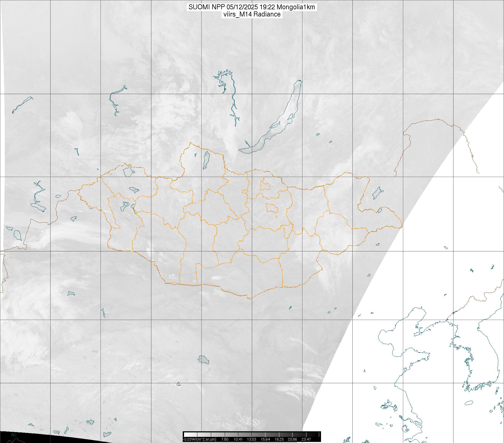Click the "23.47" color bar value
504x443 pixels.
[x=306, y=439]
